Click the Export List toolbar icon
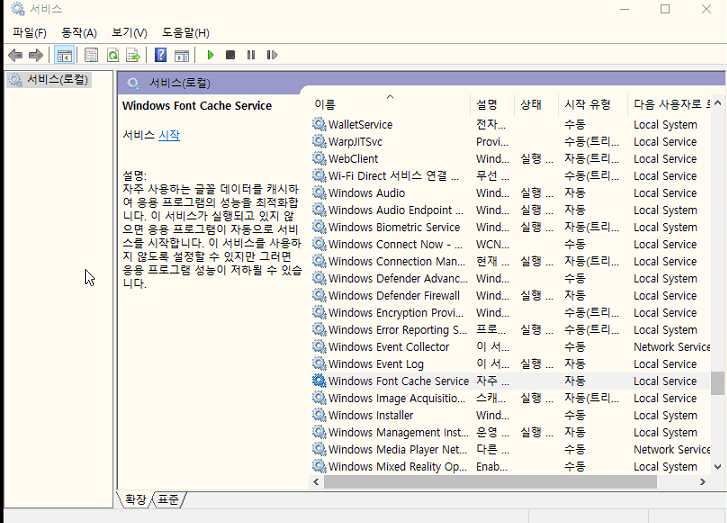The image size is (727, 523). [x=134, y=55]
